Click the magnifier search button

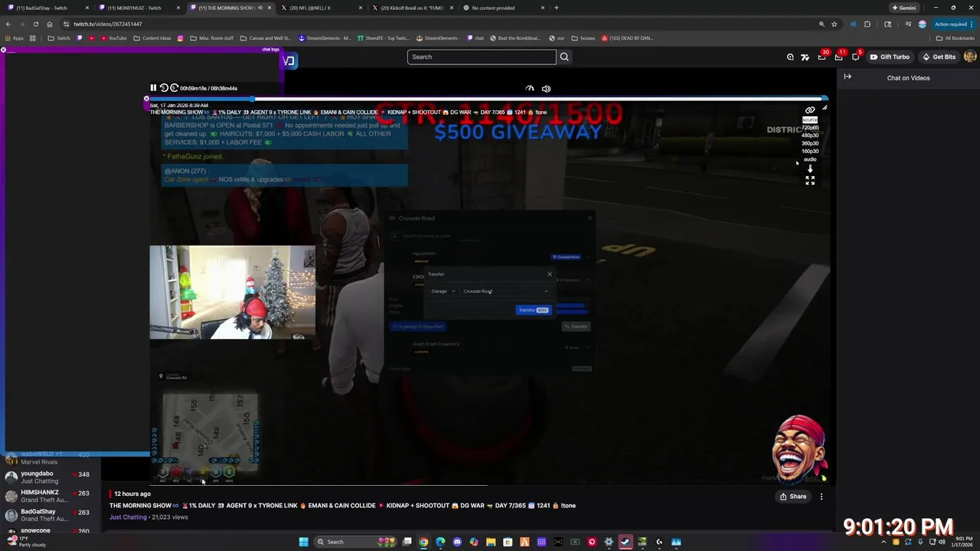tap(564, 57)
